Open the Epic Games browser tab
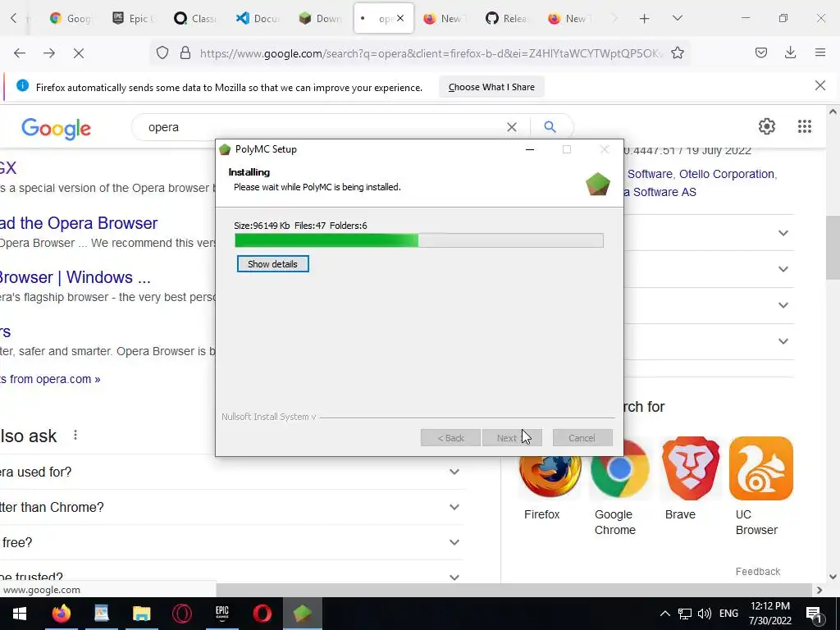840x630 pixels. (x=134, y=18)
